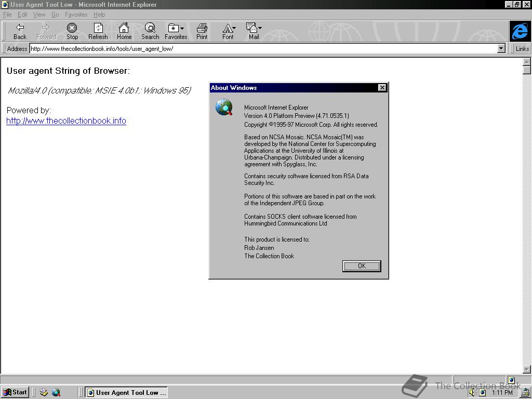Click The Collection Book licensee text
This screenshot has width=532, height=399.
(269, 256)
